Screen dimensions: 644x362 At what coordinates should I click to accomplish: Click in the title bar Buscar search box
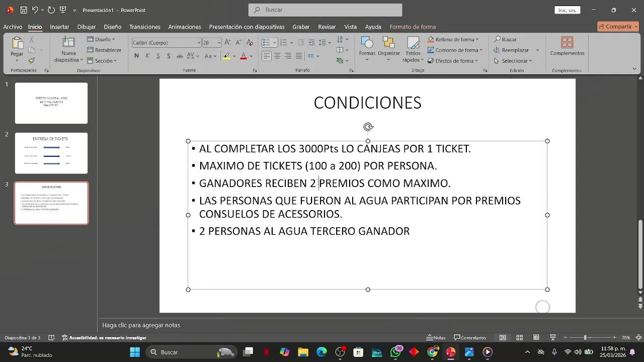click(x=325, y=10)
